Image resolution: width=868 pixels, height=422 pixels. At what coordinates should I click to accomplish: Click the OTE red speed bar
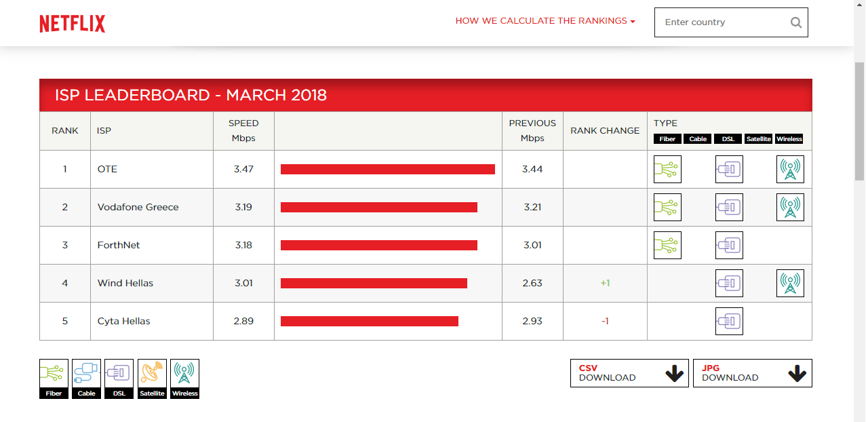[x=388, y=169]
